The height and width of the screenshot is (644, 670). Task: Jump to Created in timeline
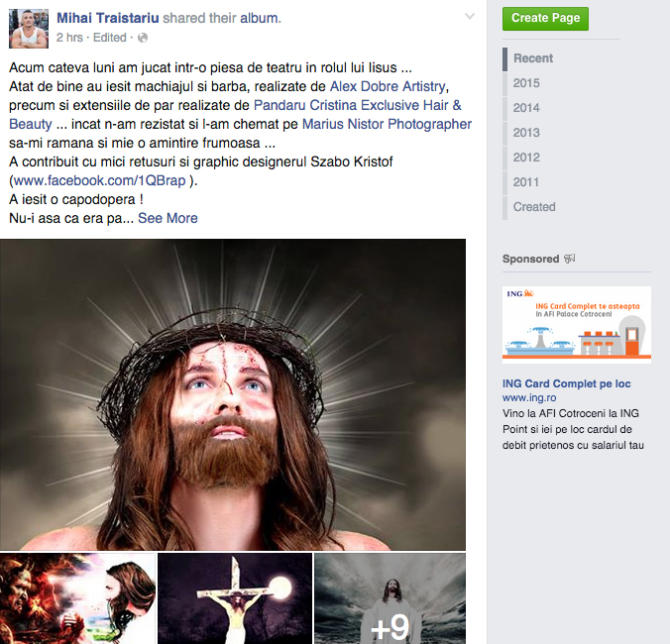534,207
